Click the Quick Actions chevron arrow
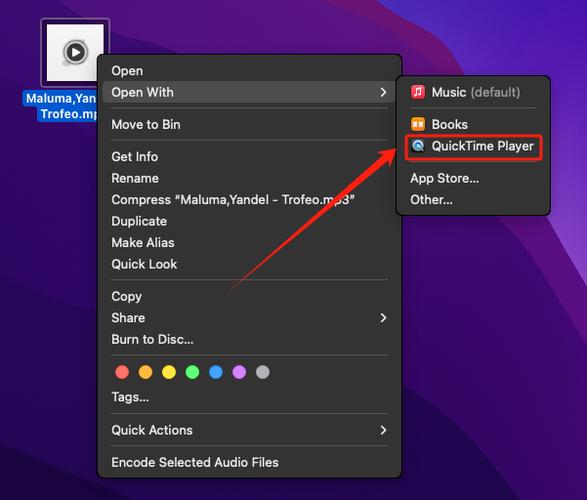 tap(383, 430)
